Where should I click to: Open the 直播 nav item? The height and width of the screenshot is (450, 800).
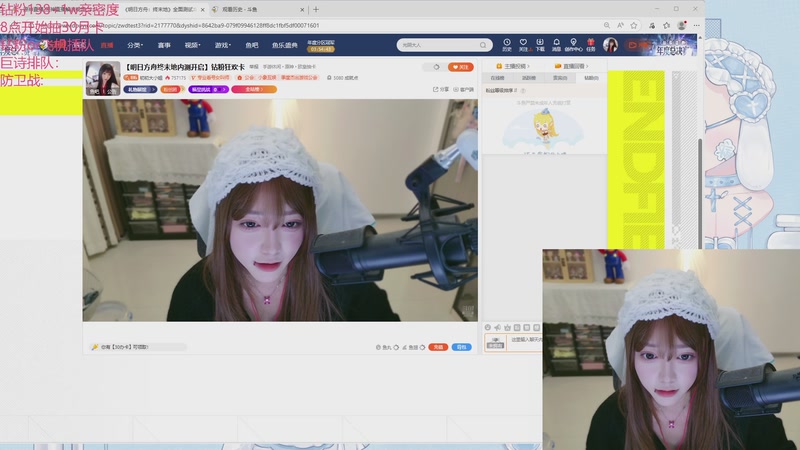(107, 45)
